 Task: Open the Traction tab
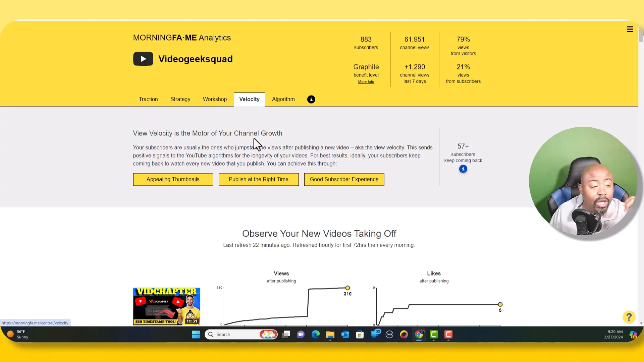(x=148, y=99)
